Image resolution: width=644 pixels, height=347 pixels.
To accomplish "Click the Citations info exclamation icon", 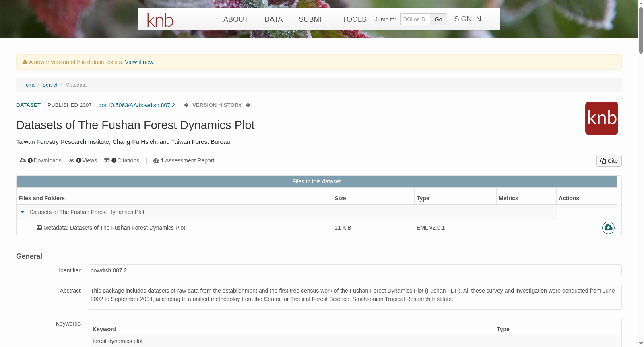I will pyautogui.click(x=114, y=160).
